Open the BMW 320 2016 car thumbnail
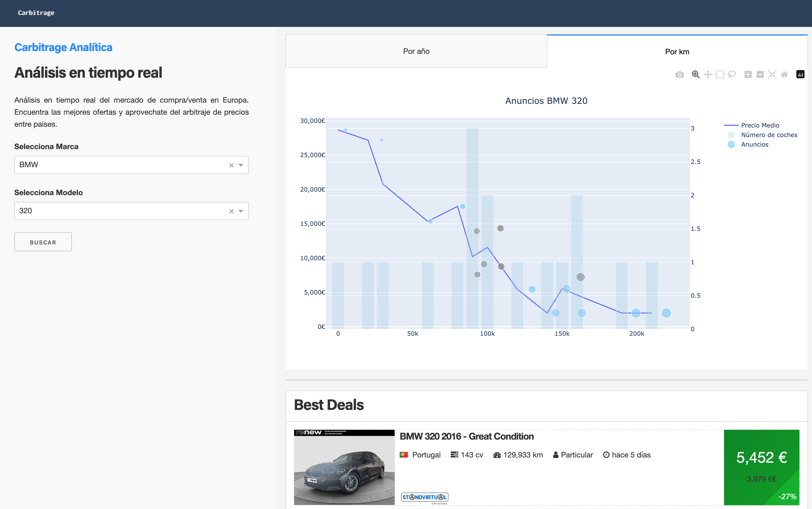The height and width of the screenshot is (509, 812). [x=344, y=467]
